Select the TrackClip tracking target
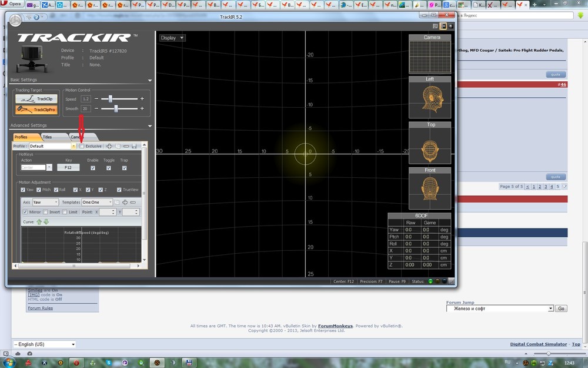The width and height of the screenshot is (588, 368). tap(36, 99)
